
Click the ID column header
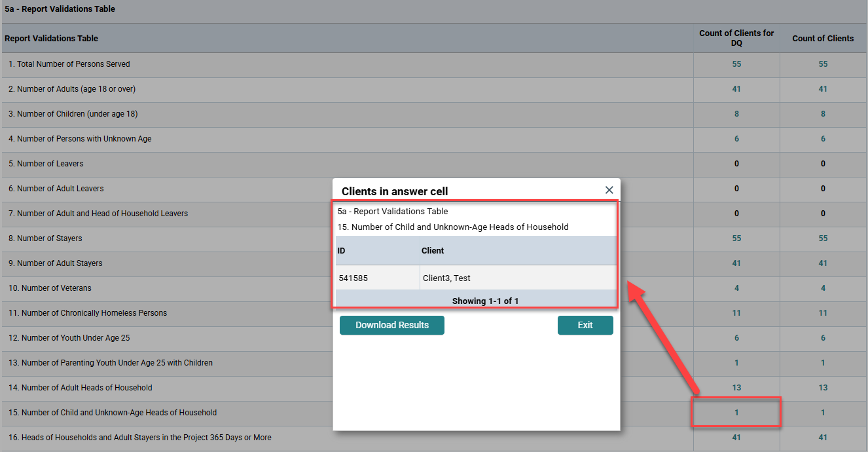(341, 251)
